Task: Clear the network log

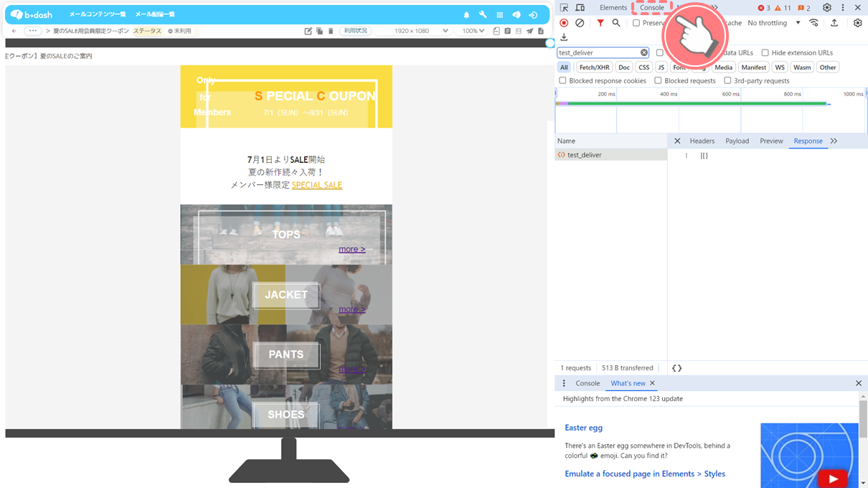Action: [580, 23]
